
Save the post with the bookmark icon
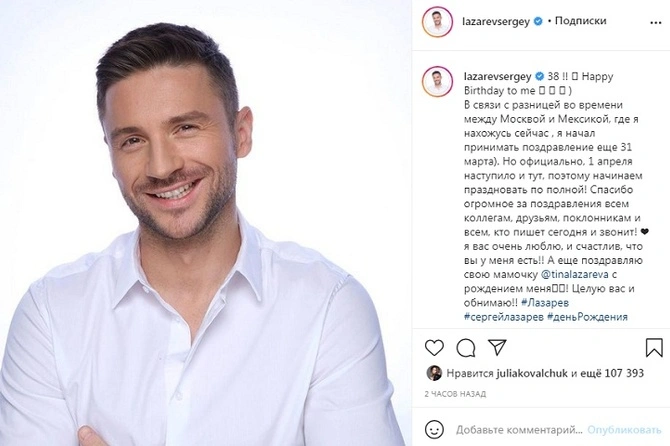(x=654, y=347)
